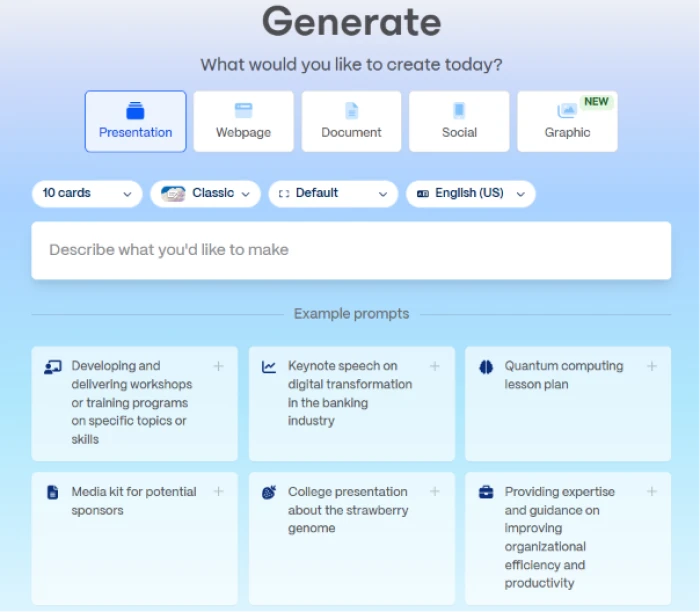The image size is (700, 612).
Task: Click the line chart icon on Keynote prompt
Action: [x=269, y=367]
